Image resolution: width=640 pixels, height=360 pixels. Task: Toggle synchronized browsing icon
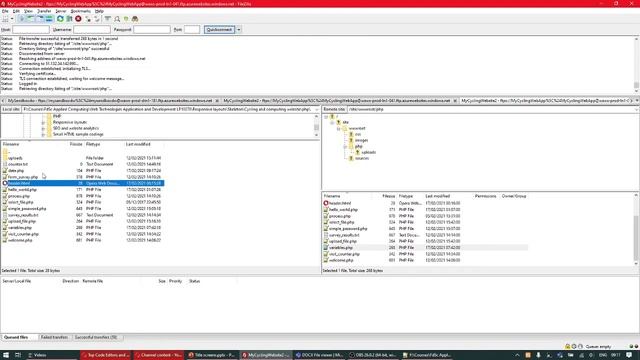pyautogui.click(x=126, y=19)
